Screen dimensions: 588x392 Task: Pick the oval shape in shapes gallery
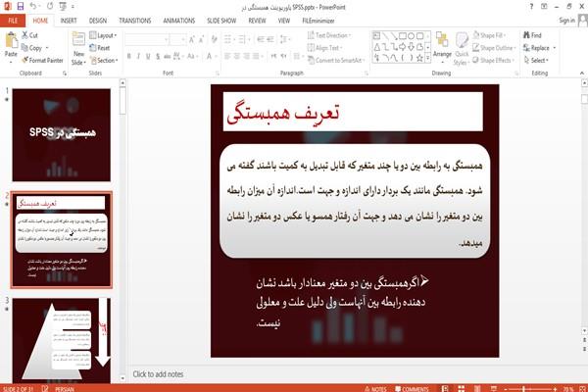click(x=412, y=36)
